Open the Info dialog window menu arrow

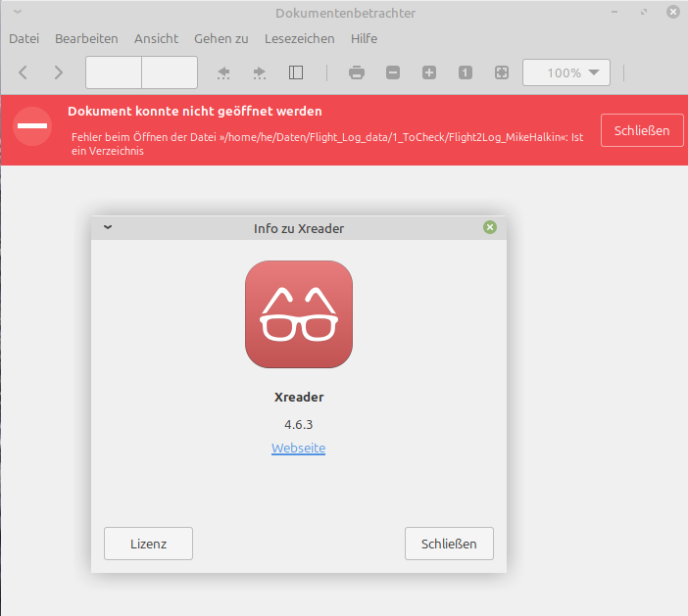tap(108, 227)
